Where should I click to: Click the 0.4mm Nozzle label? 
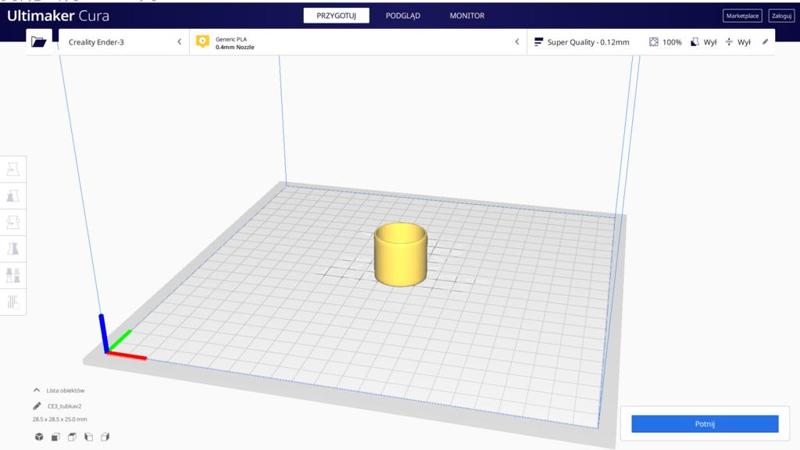(x=235, y=47)
